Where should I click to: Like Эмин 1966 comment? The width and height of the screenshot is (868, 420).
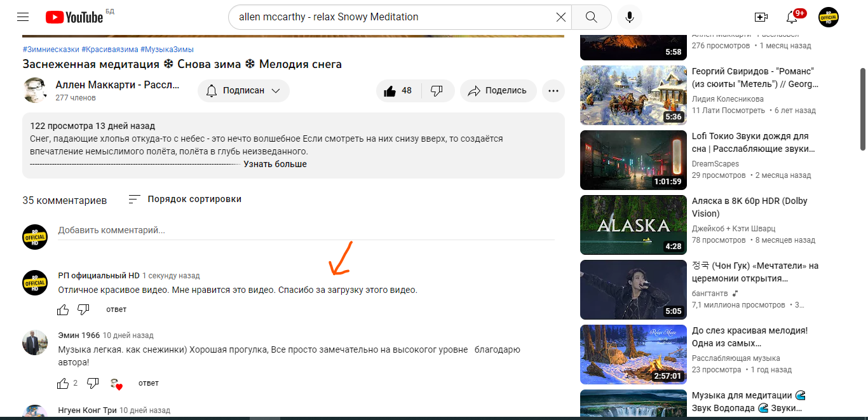(63, 383)
